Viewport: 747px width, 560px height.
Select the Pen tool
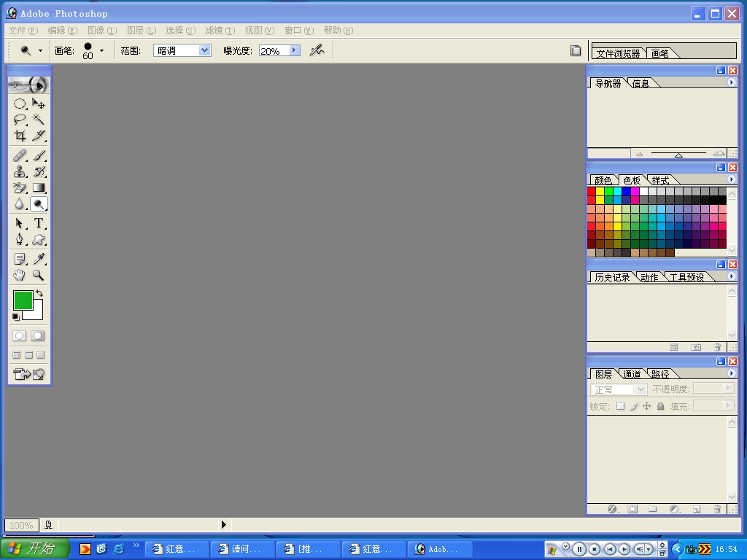click(20, 239)
